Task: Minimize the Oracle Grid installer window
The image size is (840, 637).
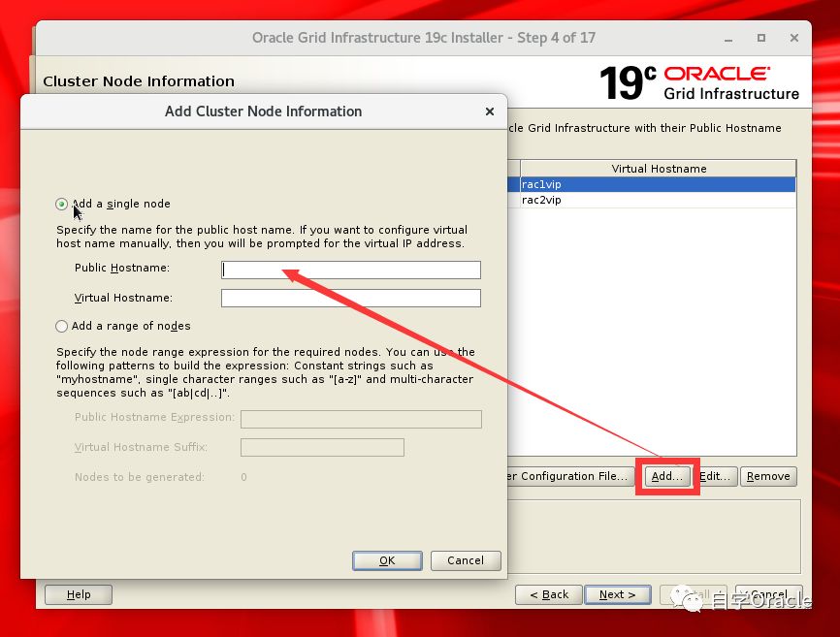Action: coord(728,39)
